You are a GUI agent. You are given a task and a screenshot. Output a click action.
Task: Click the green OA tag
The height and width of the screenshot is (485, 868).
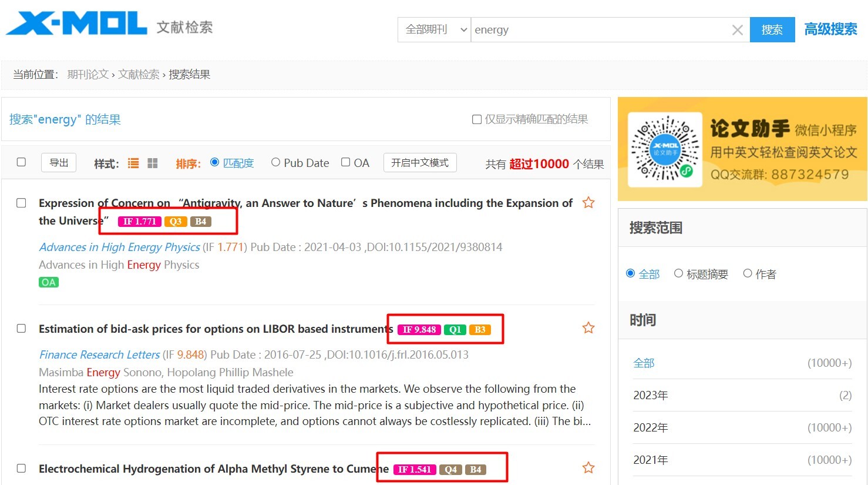pyautogui.click(x=49, y=282)
